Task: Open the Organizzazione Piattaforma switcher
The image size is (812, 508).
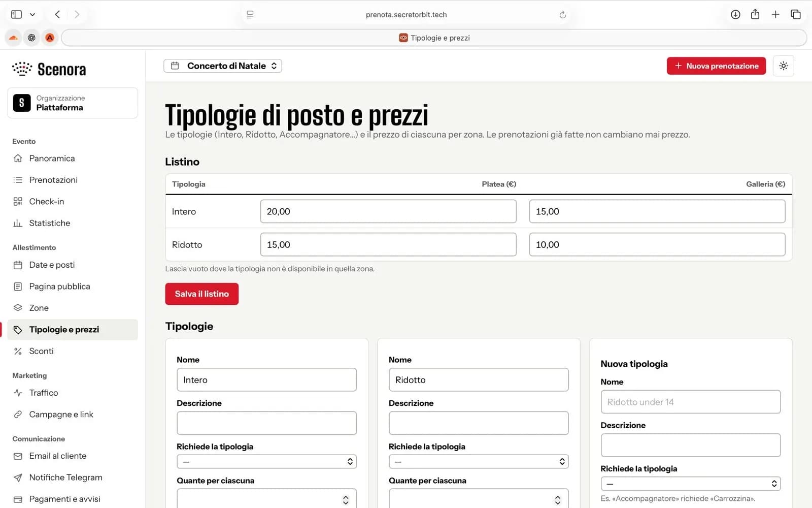Action: pos(73,103)
